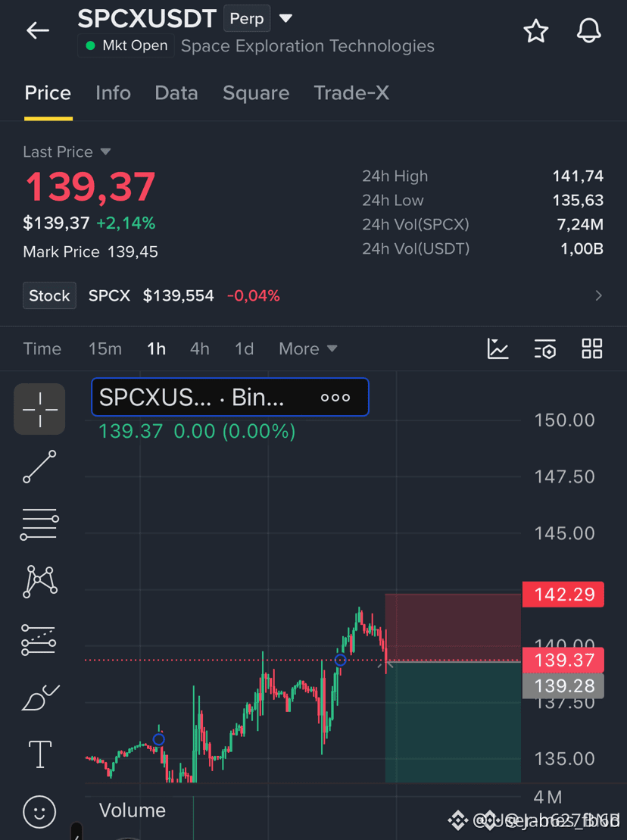The height and width of the screenshot is (840, 627).
Task: Tap the 139.37 current price label
Action: pyautogui.click(x=563, y=660)
